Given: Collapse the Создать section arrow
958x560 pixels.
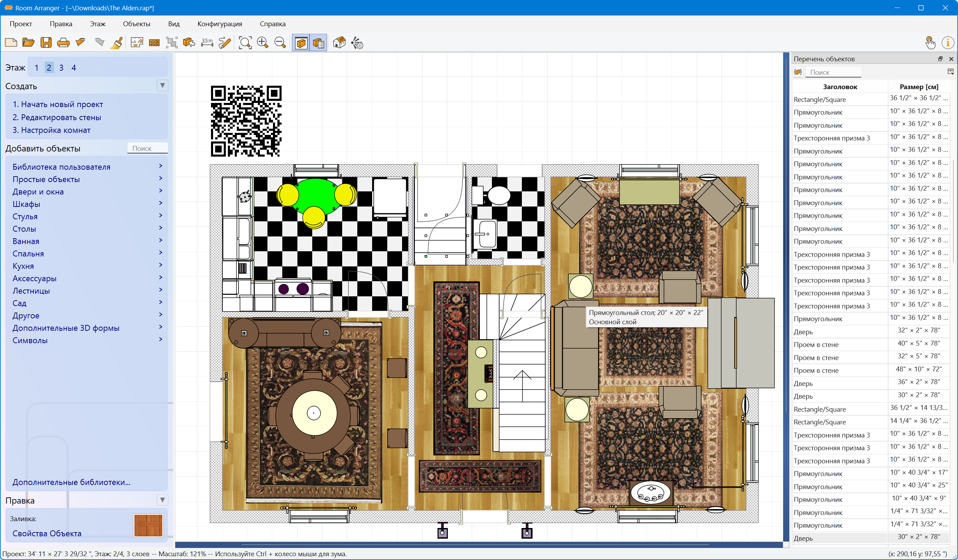Looking at the screenshot, I should coord(162,86).
